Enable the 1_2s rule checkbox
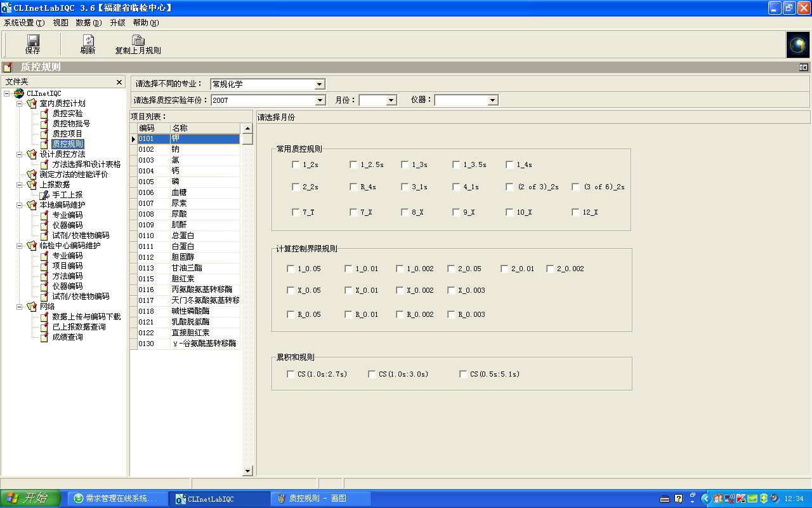The height and width of the screenshot is (508, 812). (x=296, y=165)
